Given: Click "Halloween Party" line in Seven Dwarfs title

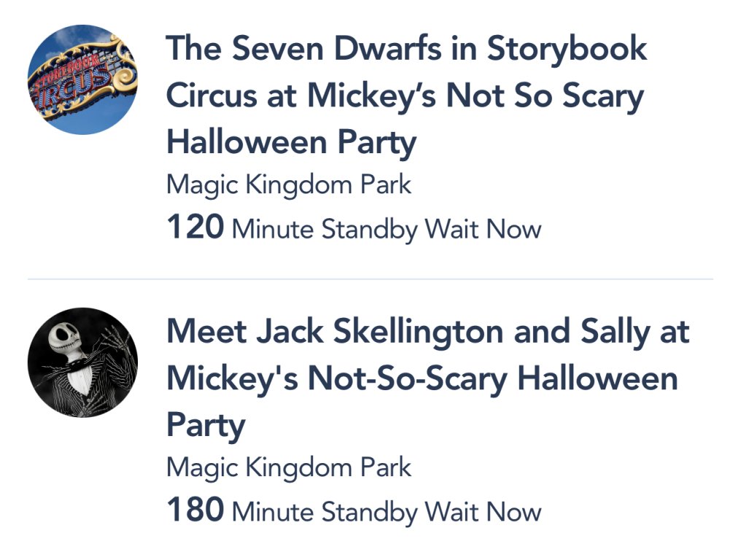Looking at the screenshot, I should pos(291,141).
